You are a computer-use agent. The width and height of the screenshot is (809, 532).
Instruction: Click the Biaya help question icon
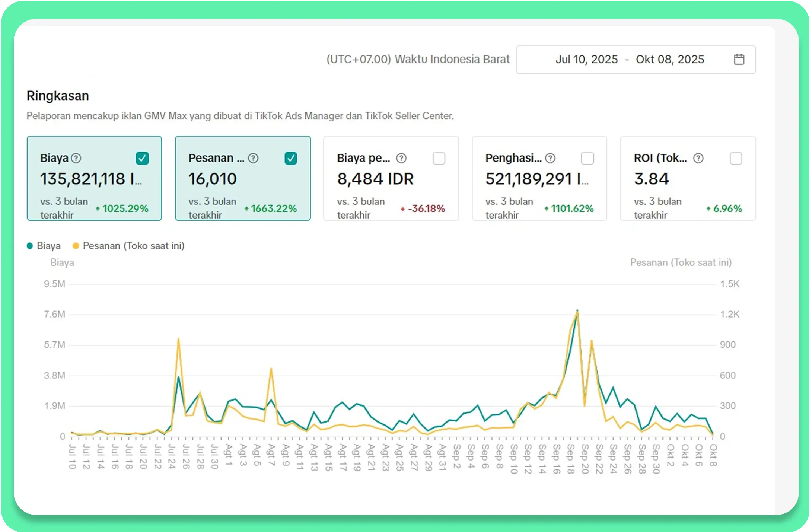[x=76, y=158]
